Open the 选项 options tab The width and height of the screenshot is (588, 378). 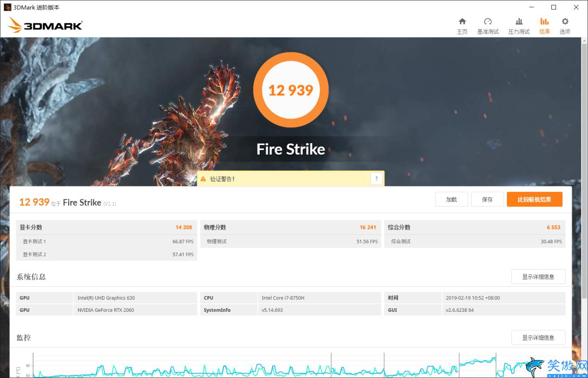coord(565,26)
